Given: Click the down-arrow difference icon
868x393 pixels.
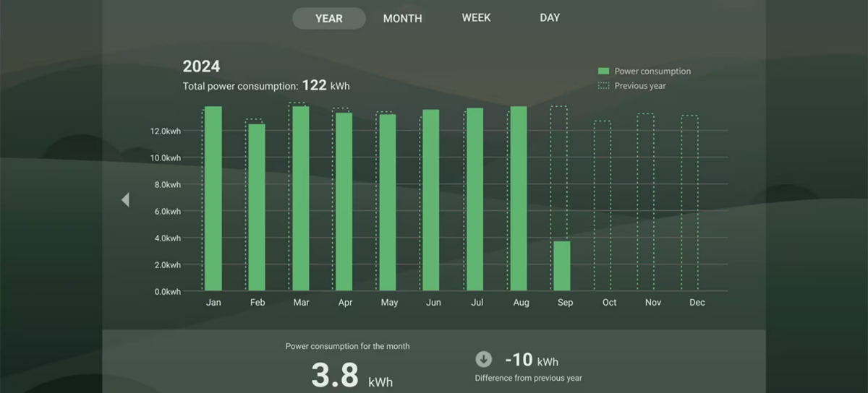Looking at the screenshot, I should [x=483, y=359].
